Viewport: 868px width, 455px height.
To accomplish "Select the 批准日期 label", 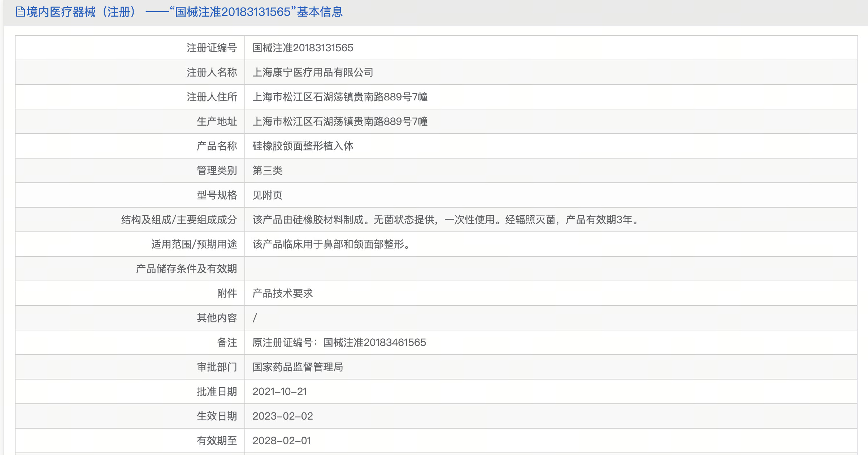I will (x=217, y=391).
